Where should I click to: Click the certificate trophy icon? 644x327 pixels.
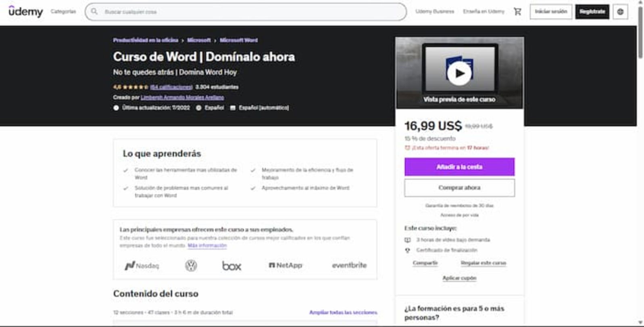(407, 250)
